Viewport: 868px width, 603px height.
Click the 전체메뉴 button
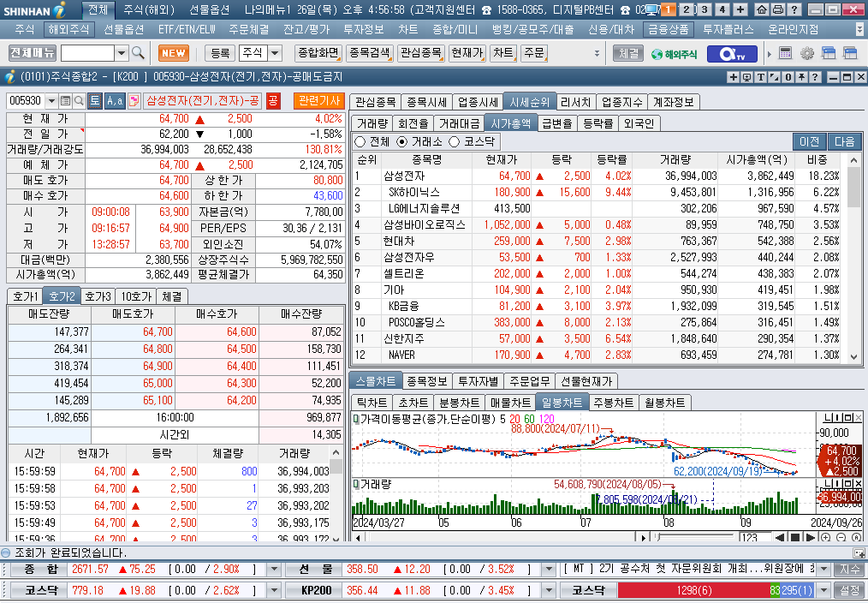pos(33,53)
